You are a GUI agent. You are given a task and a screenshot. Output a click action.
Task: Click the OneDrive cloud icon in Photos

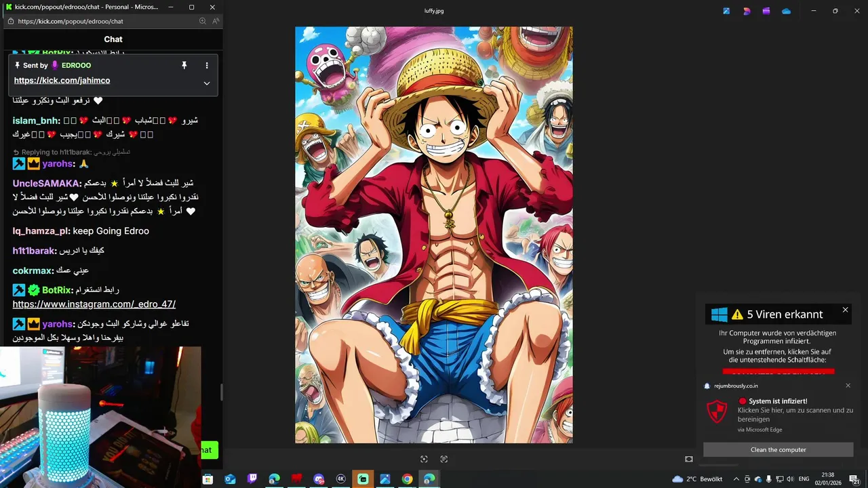(787, 11)
